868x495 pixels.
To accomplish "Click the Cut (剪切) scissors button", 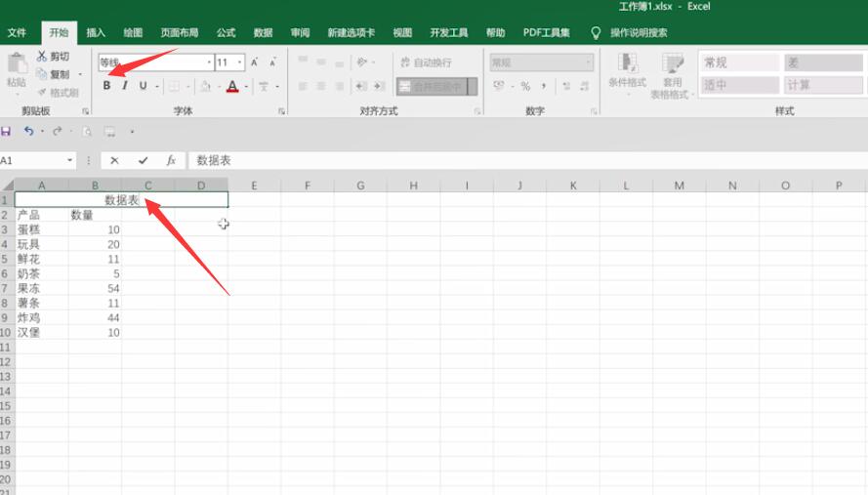I will click(x=53, y=56).
